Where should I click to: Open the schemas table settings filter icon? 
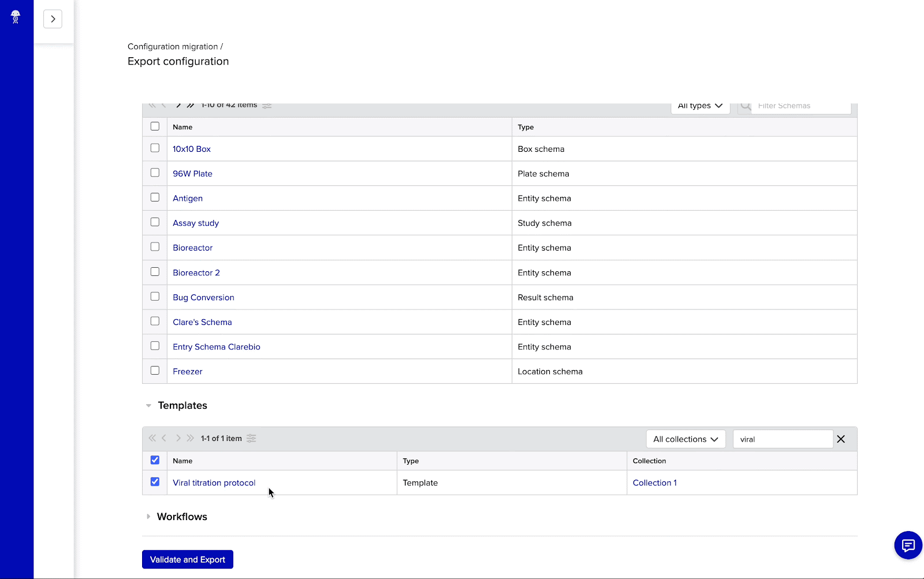266,106
